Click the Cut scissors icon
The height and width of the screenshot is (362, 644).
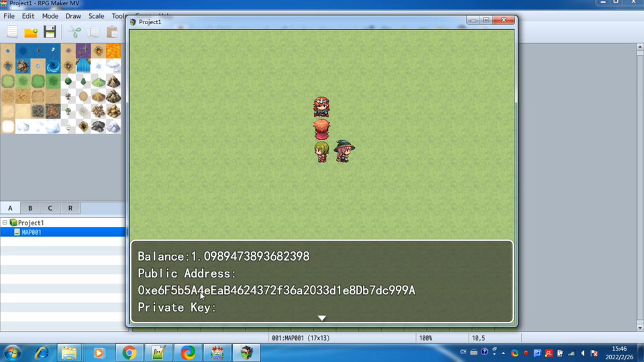tap(74, 32)
